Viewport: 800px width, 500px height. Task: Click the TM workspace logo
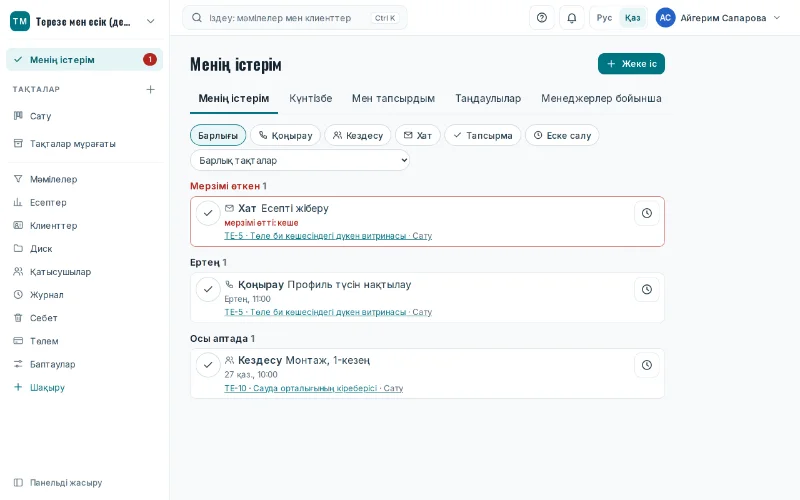[x=20, y=21]
